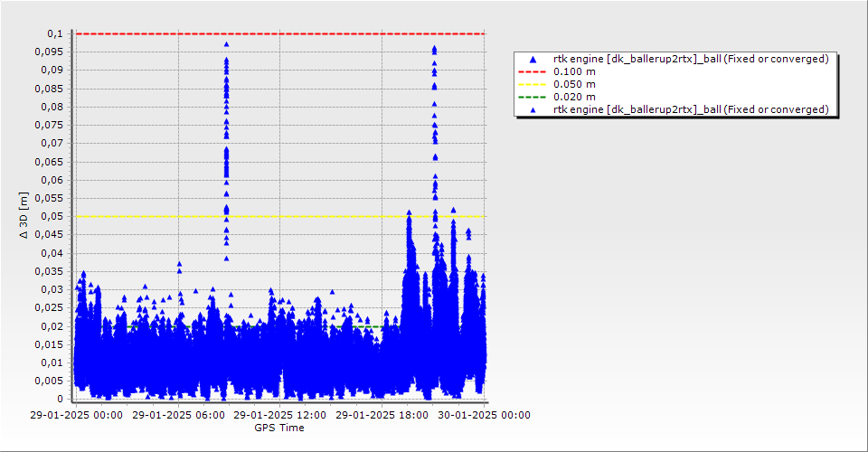Click the 0 y-axis tick label
Image resolution: width=868 pixels, height=452 pixels.
click(61, 399)
